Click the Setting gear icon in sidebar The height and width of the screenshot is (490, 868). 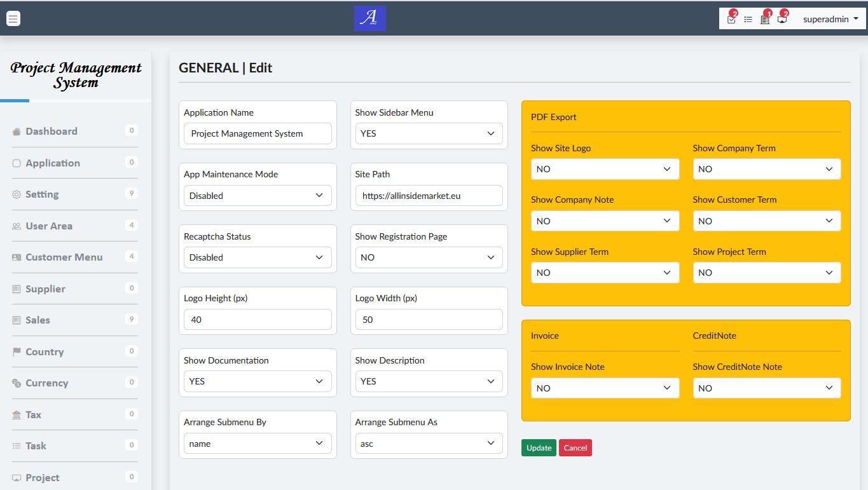click(17, 194)
